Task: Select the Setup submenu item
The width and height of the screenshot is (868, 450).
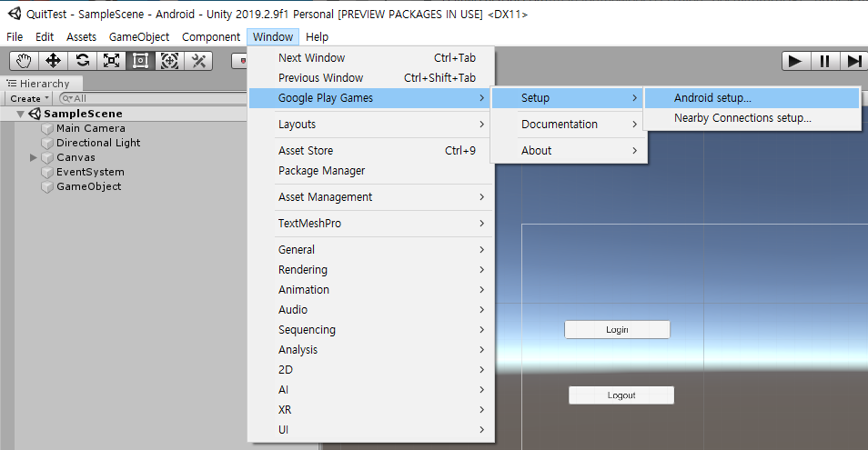Action: [568, 98]
